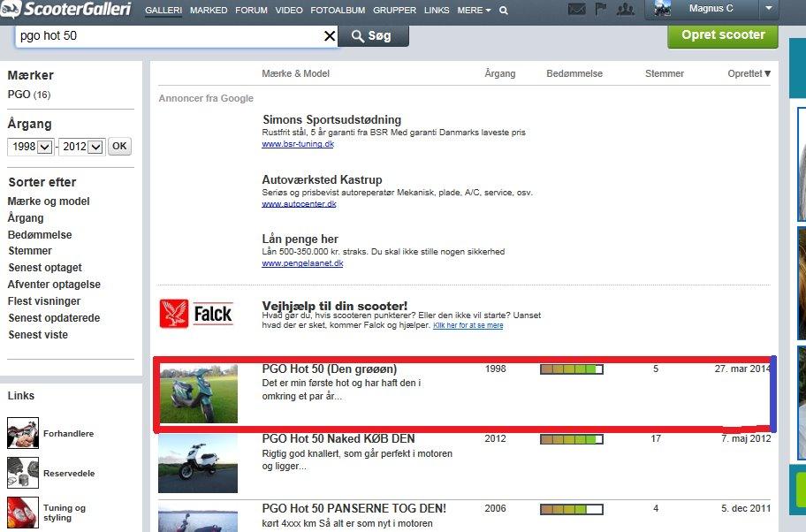Click rating bar of PANSERNE TOG DEN

pos(572,509)
